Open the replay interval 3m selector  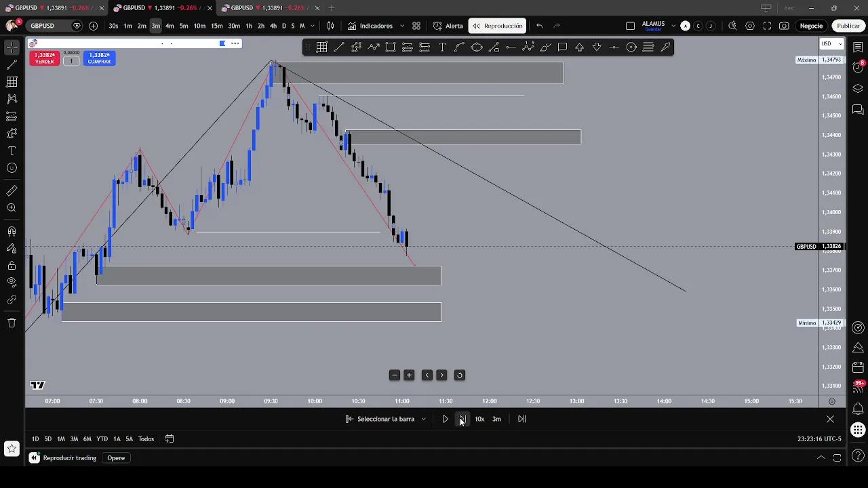point(496,419)
